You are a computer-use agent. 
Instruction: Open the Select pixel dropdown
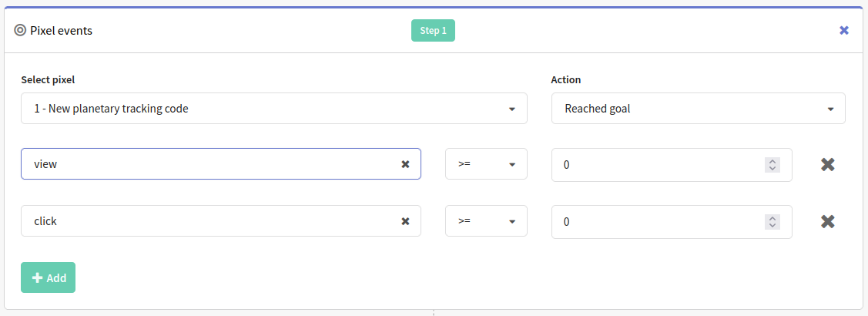tap(274, 108)
